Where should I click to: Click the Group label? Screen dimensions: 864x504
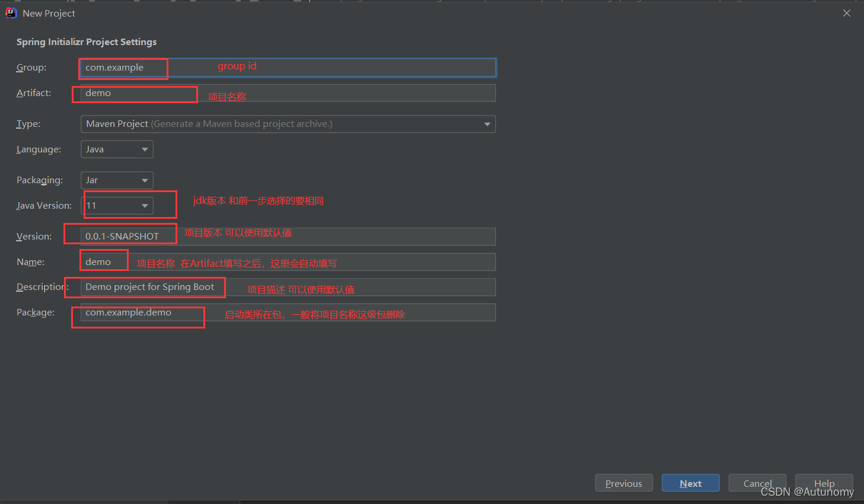31,68
